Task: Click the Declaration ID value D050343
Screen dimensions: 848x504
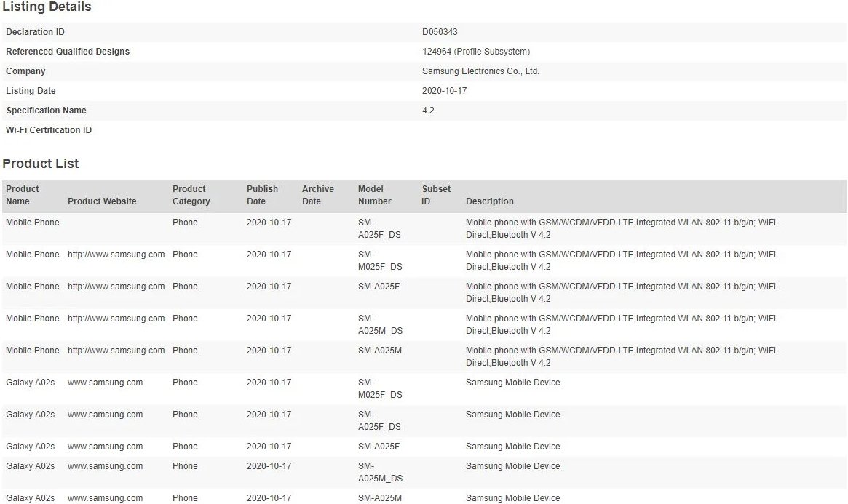Action: point(440,32)
